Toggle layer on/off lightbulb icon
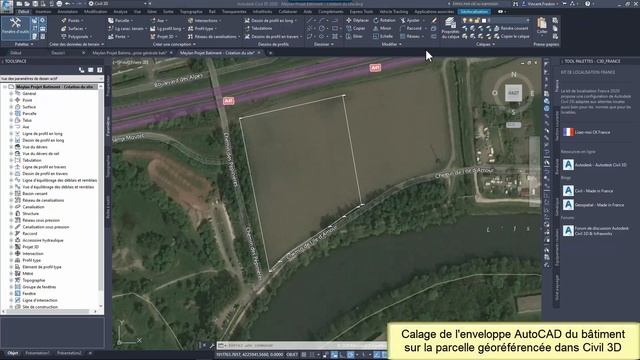Screen dimensions: 640x360 pyautogui.click(x=465, y=20)
